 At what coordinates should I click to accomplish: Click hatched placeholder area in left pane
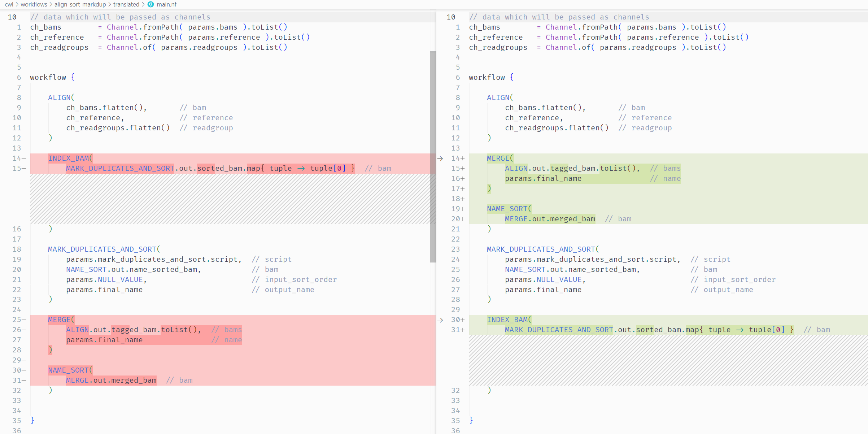click(230, 199)
